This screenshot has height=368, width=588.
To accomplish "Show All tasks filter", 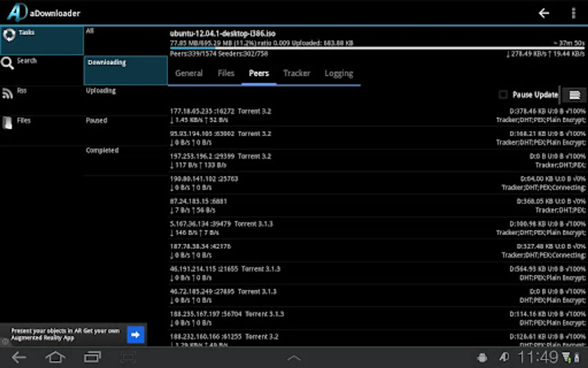I will (125, 40).
